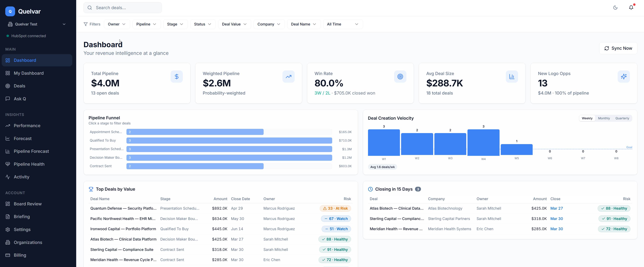
Task: Go to Forecast page
Action: [x=23, y=139]
